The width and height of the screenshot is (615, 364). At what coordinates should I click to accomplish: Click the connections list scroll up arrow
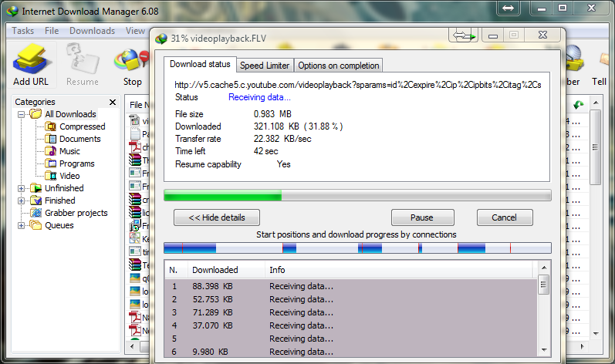(543, 268)
